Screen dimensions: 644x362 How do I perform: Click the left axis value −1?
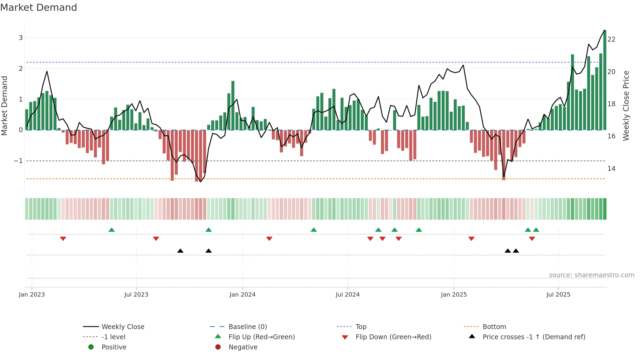tap(18, 161)
